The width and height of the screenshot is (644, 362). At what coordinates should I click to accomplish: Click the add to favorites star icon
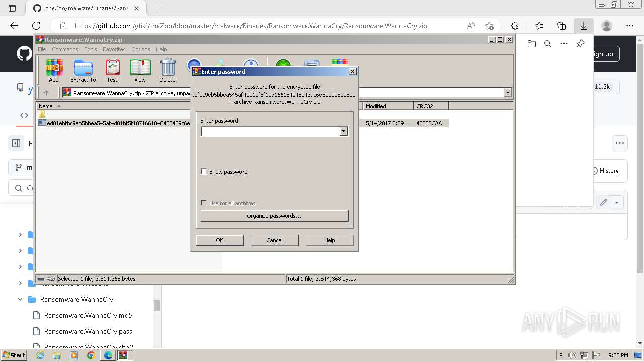pos(489,26)
